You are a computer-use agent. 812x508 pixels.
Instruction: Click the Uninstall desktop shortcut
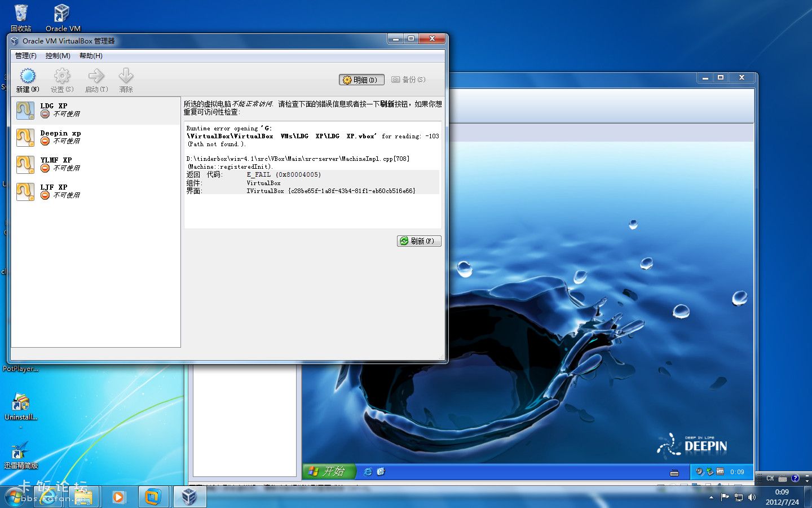(21, 408)
